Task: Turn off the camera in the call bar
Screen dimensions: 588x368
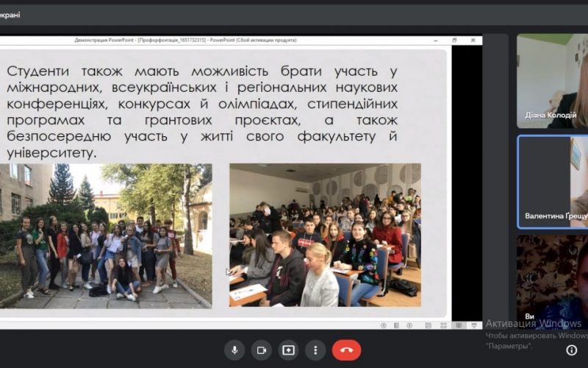Action: pos(262,350)
